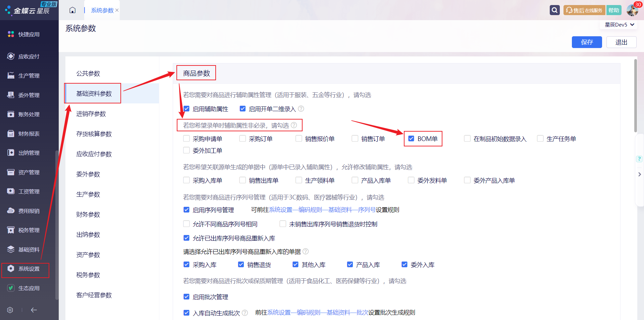Open the 应收应付 module icon
Viewport: 644px width, 320px height.
point(11,56)
